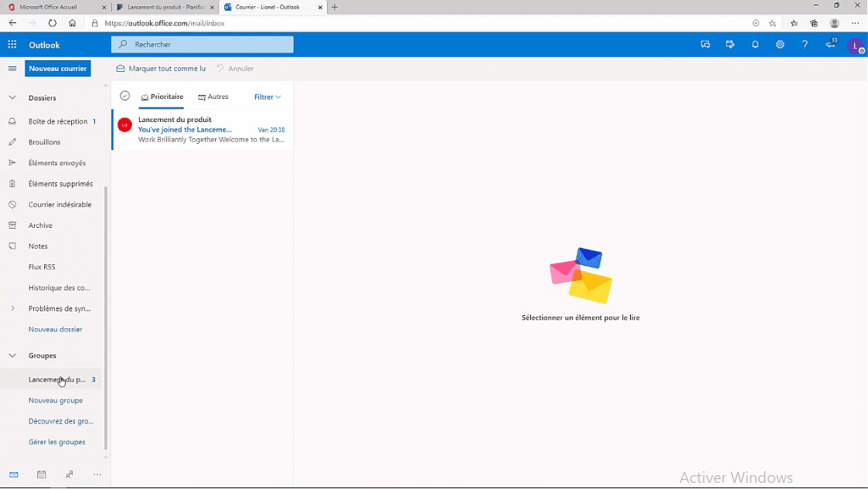Viewport: 868px width, 489px height.
Task: Switch to the Autres tab
Action: [x=213, y=96]
